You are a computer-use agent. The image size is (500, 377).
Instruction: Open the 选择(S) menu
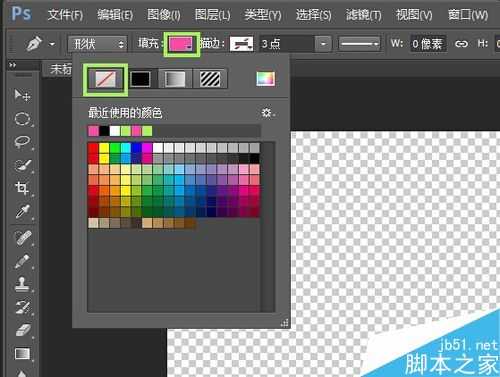coord(314,15)
